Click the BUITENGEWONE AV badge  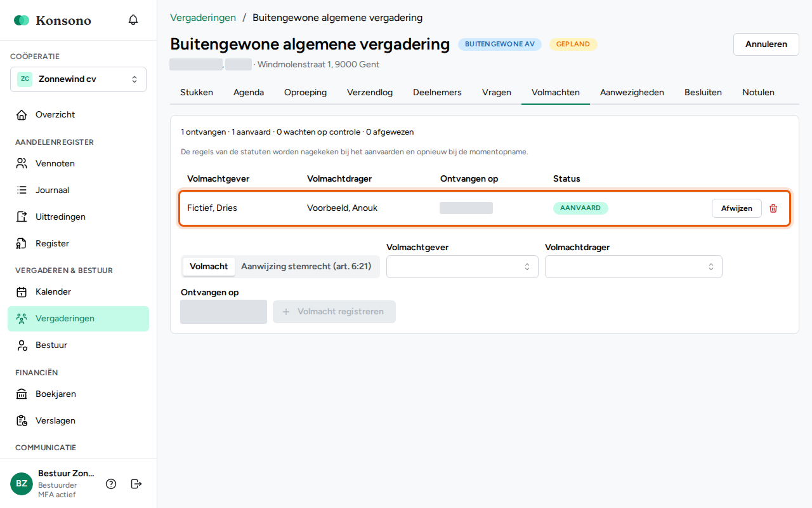(500, 44)
